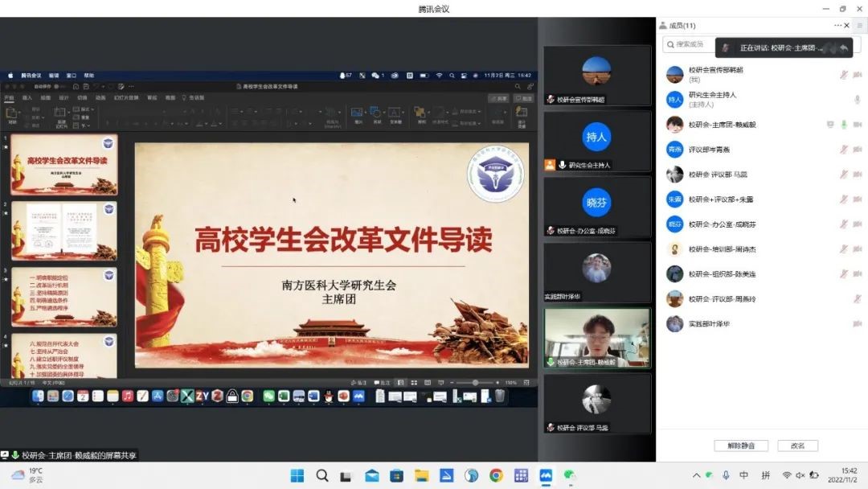Click the Windows taskbar search icon

[322, 475]
